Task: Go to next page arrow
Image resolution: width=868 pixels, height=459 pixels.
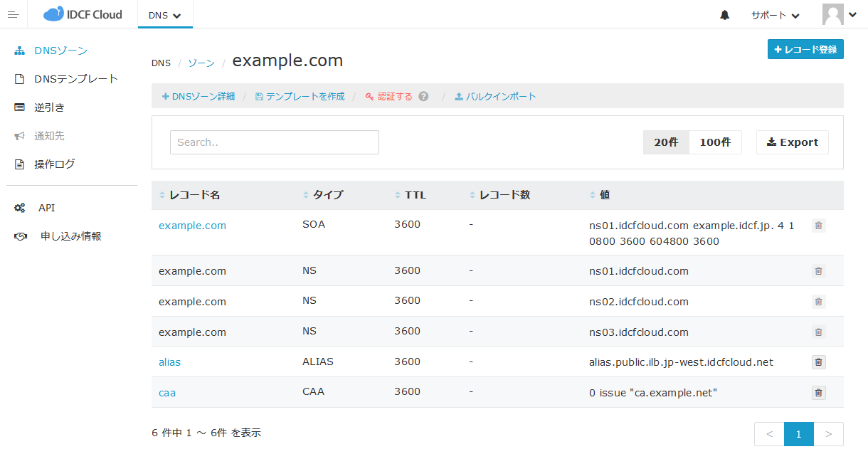Action: point(828,434)
